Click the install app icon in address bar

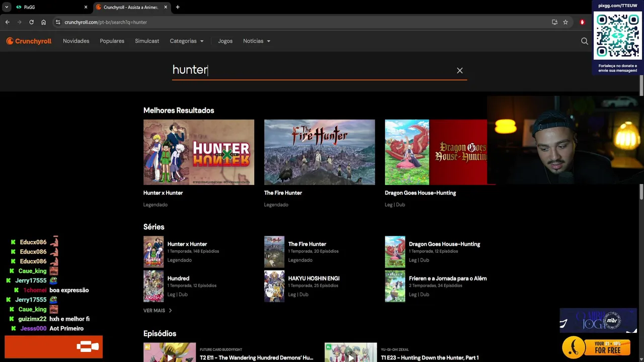tap(554, 22)
